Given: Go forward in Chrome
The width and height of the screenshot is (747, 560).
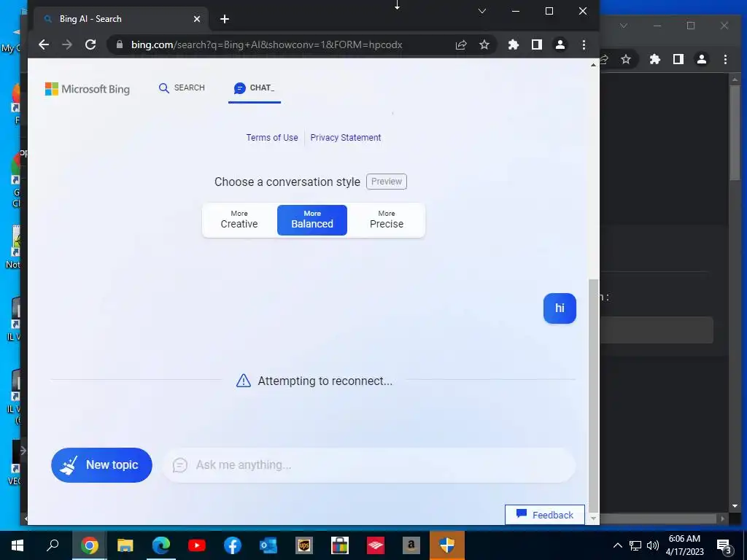Looking at the screenshot, I should coord(67,44).
